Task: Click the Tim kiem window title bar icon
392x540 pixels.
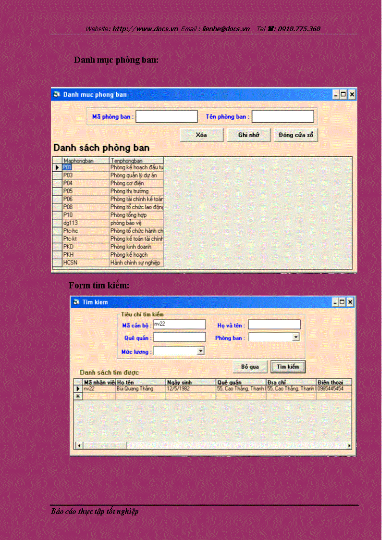Action: [x=77, y=302]
